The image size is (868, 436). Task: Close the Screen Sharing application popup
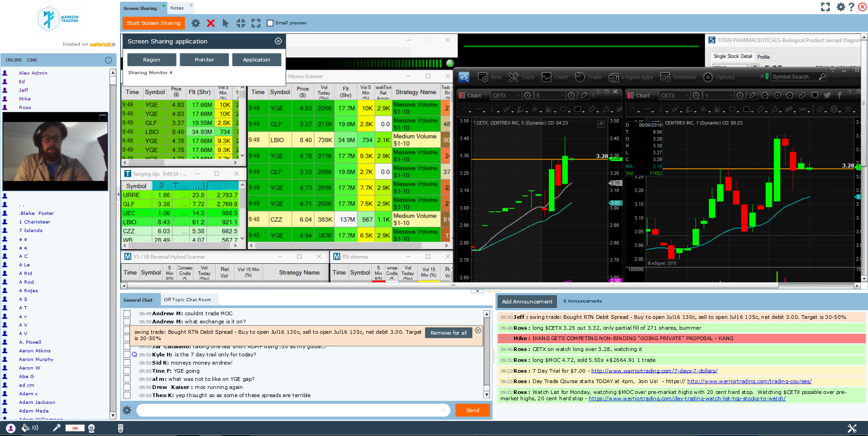click(x=278, y=41)
